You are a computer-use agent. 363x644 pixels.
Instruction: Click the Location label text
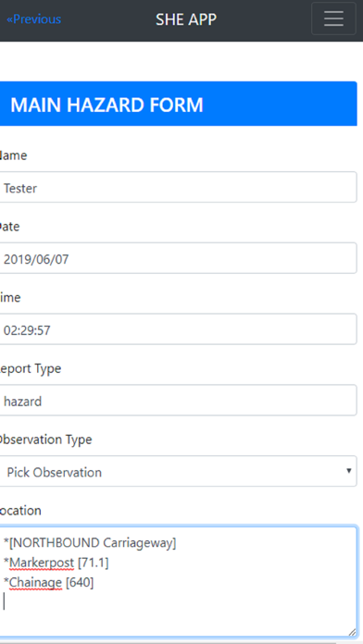pos(20,511)
